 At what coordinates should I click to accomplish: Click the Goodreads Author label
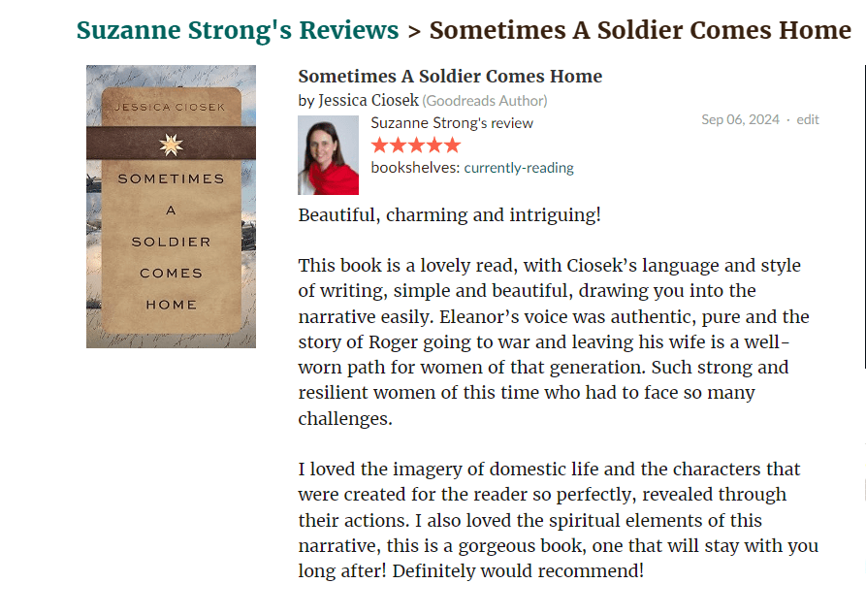(485, 100)
